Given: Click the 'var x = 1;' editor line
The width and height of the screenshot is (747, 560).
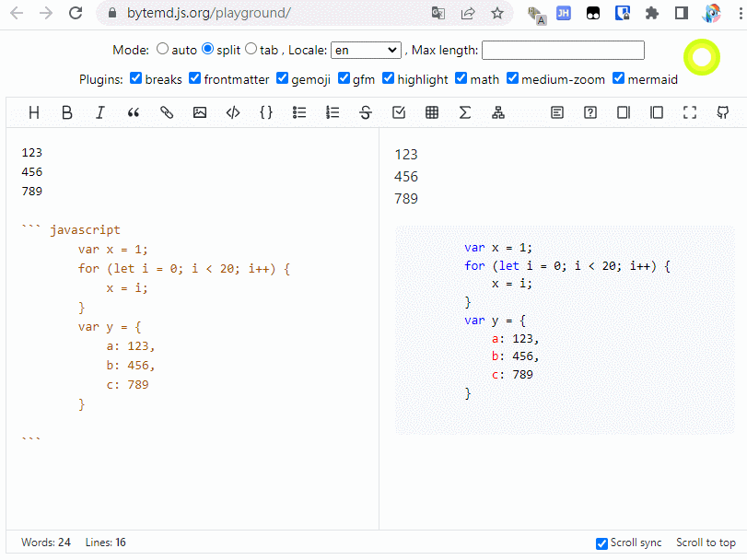Looking at the screenshot, I should (113, 250).
